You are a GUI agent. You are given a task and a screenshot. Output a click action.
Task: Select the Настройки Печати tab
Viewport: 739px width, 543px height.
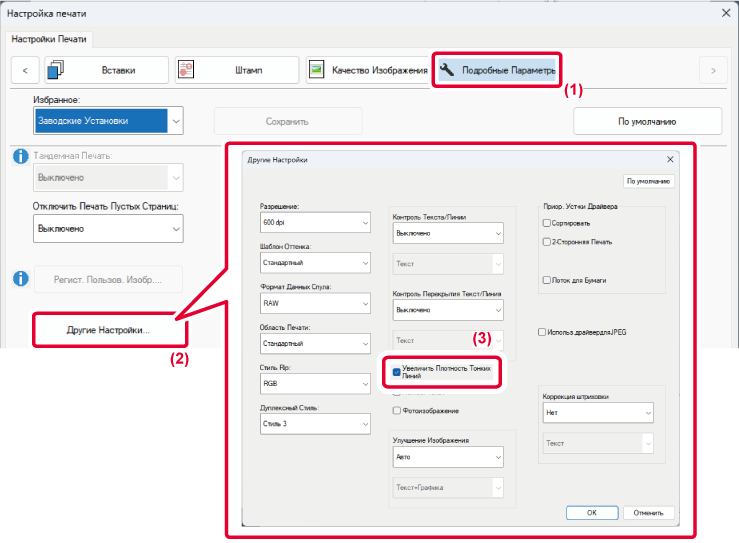coord(50,39)
